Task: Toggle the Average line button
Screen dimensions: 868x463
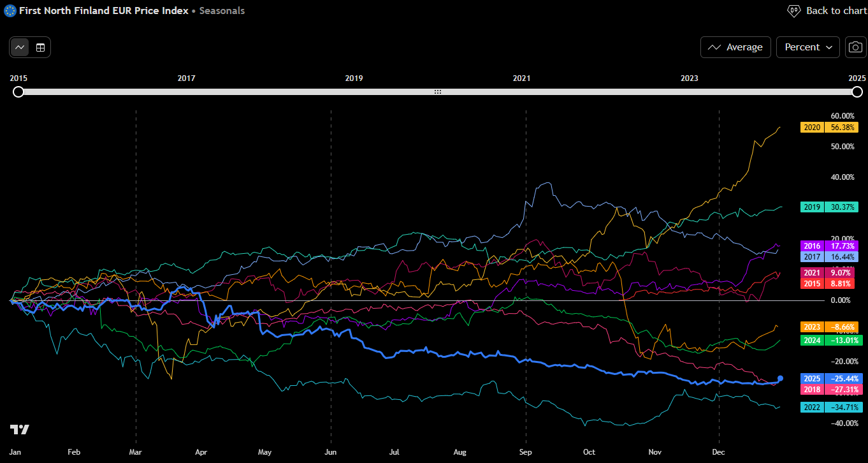Action: [x=735, y=47]
